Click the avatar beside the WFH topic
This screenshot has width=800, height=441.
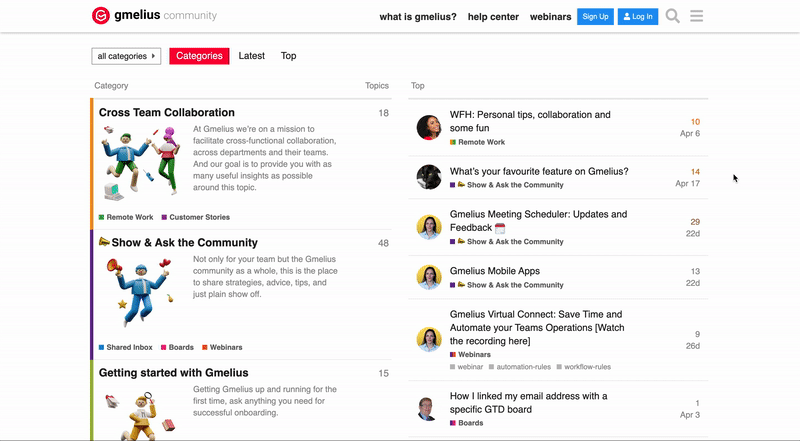(x=429, y=128)
